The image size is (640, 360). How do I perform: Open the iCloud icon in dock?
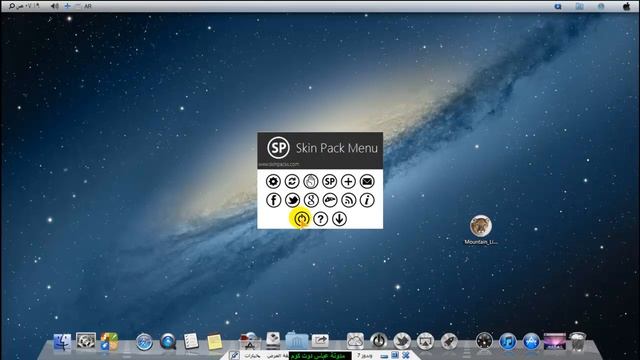(x=355, y=341)
